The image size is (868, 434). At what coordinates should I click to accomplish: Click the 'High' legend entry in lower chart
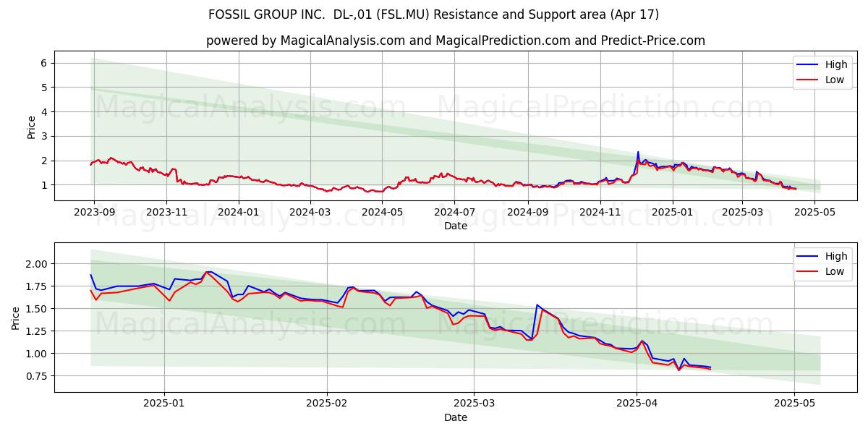pyautogui.click(x=836, y=256)
